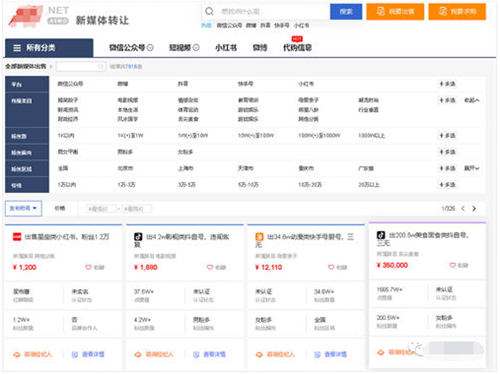This screenshot has width=500, height=374.
Task: Go to the next results page arrow
Action: click(474, 209)
